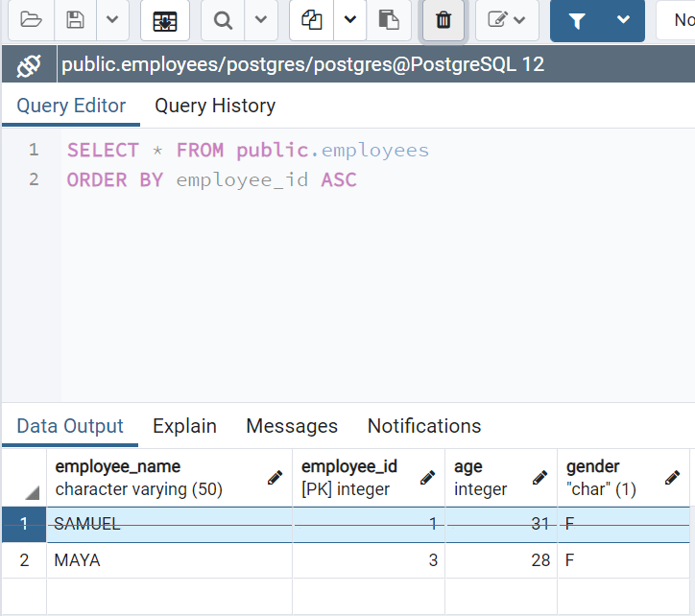Viewport: 695px width, 616px height.
Task: Click the Save Data Changes grid icon
Action: point(164,20)
